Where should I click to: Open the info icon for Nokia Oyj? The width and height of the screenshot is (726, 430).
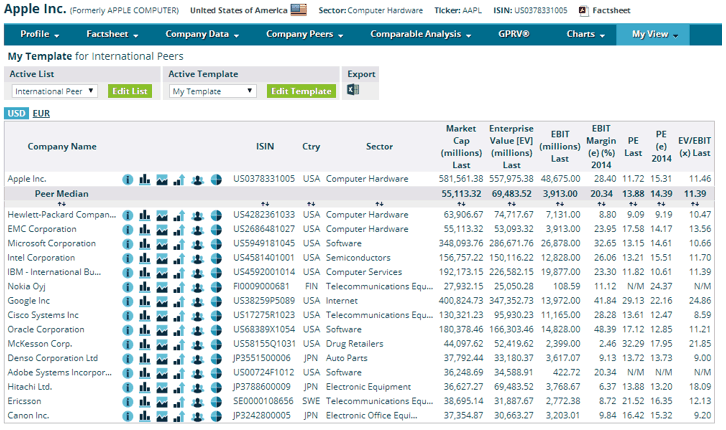pyautogui.click(x=128, y=287)
